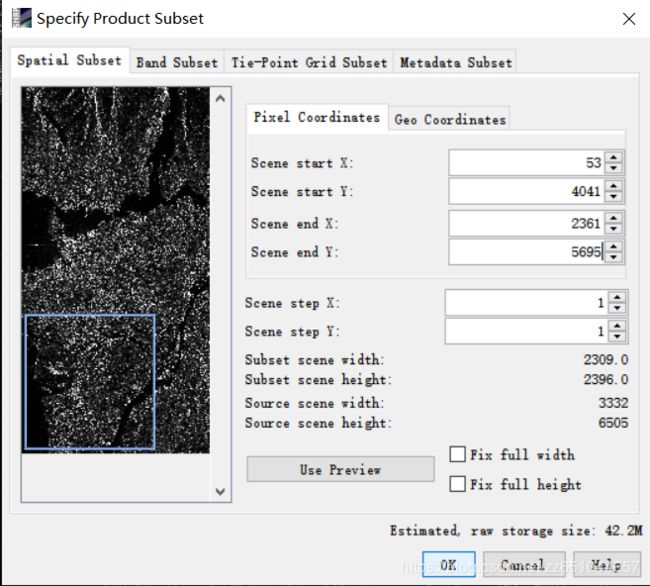
Task: Click into the Scene start X field
Action: 527,163
